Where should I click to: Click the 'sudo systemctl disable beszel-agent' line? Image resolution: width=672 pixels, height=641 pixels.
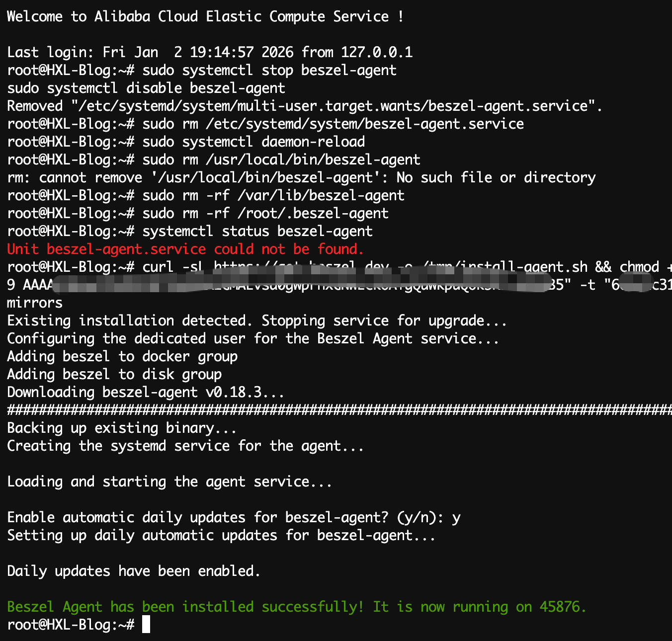146,88
